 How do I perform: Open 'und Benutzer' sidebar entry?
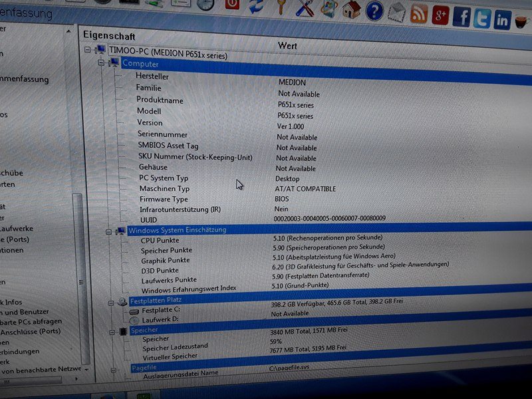[25, 312]
